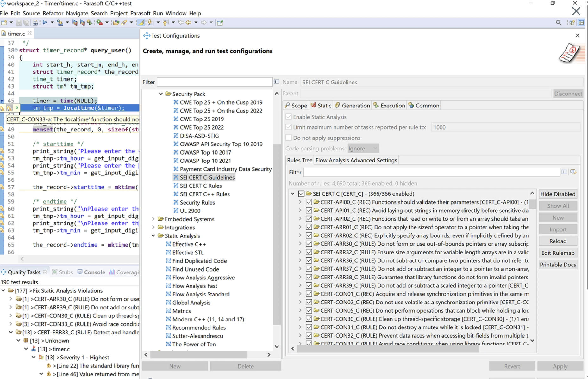The width and height of the screenshot is (588, 379).
Task: Click the Previous Annotation up-arrow icon
Action: coord(166,22)
